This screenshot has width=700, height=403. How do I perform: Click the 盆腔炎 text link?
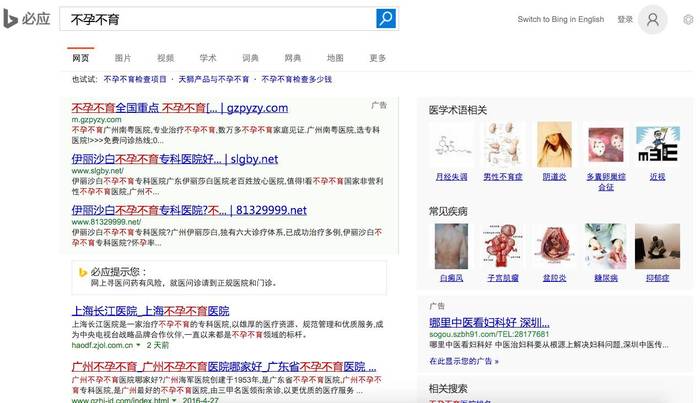[554, 278]
